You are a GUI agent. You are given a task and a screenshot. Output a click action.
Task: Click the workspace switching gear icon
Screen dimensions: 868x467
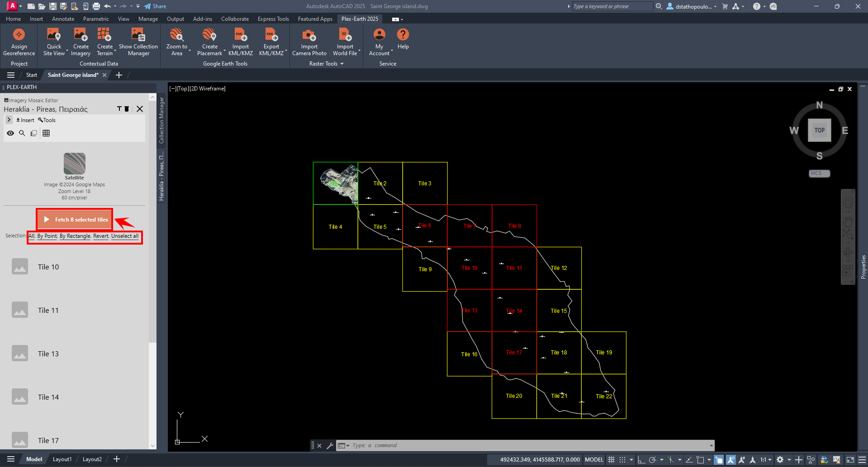pyautogui.click(x=780, y=460)
